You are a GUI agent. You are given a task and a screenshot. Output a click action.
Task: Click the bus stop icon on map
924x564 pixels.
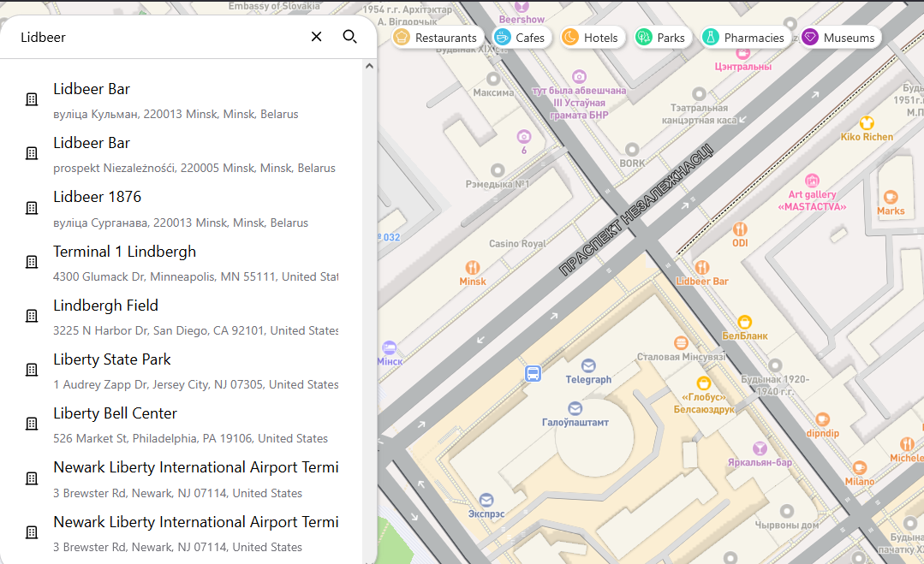[x=533, y=374]
